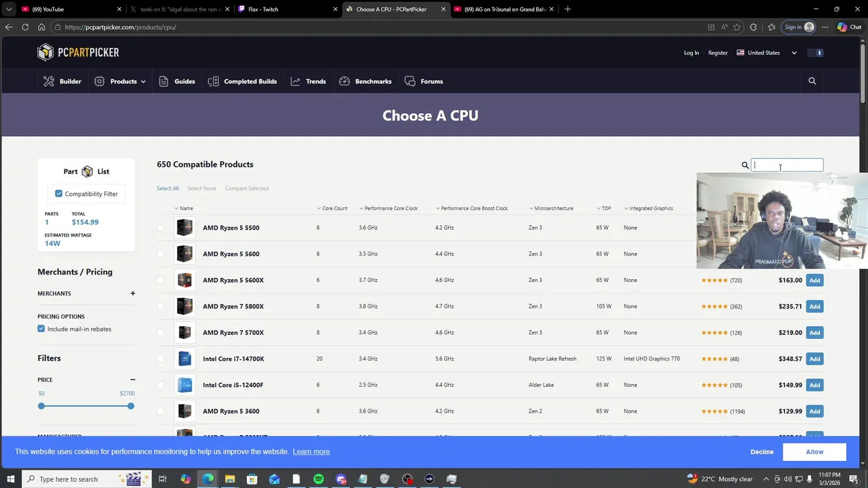The width and height of the screenshot is (868, 488).
Task: Expand the Products dropdown menu
Action: 119,81
